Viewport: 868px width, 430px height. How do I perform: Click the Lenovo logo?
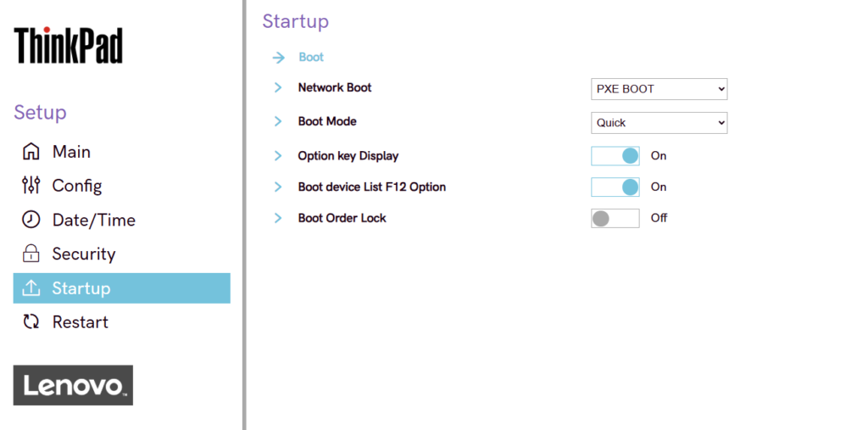tap(73, 385)
